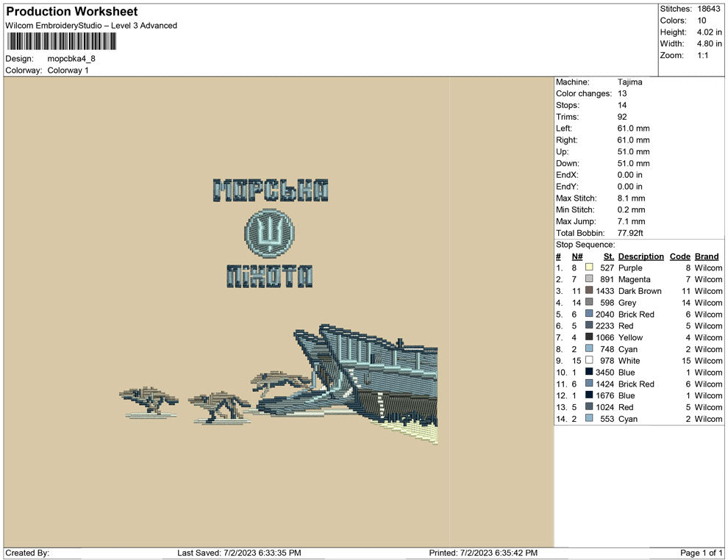Click the Total Bobbin value '77.92ft'
Screen dimensions: 728x560
(630, 233)
